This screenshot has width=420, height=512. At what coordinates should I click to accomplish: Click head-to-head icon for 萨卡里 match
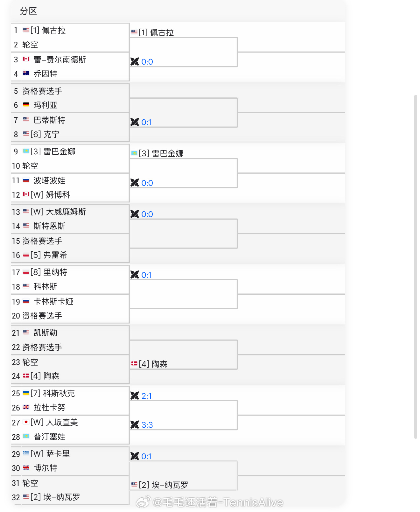point(135,456)
